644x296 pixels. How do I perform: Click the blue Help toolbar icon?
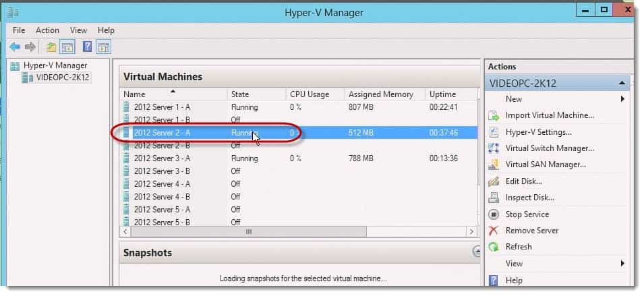coord(87,47)
